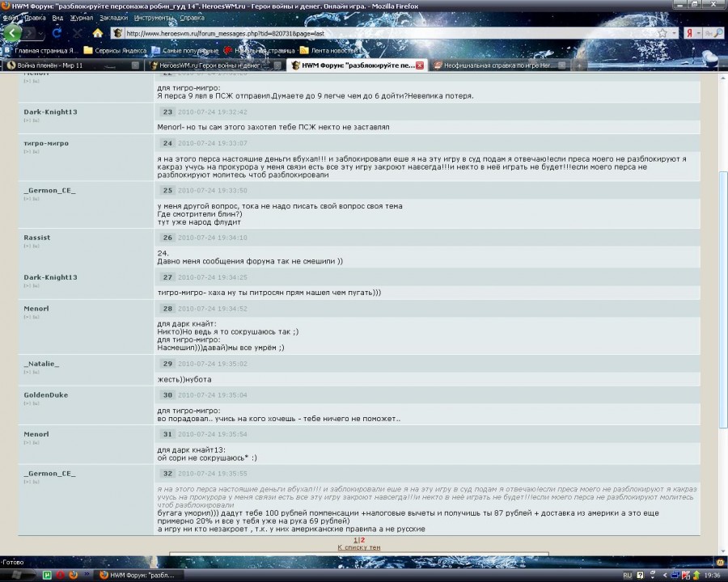The image size is (728, 582).
Task: Click post number 24 label
Action: pos(167,143)
